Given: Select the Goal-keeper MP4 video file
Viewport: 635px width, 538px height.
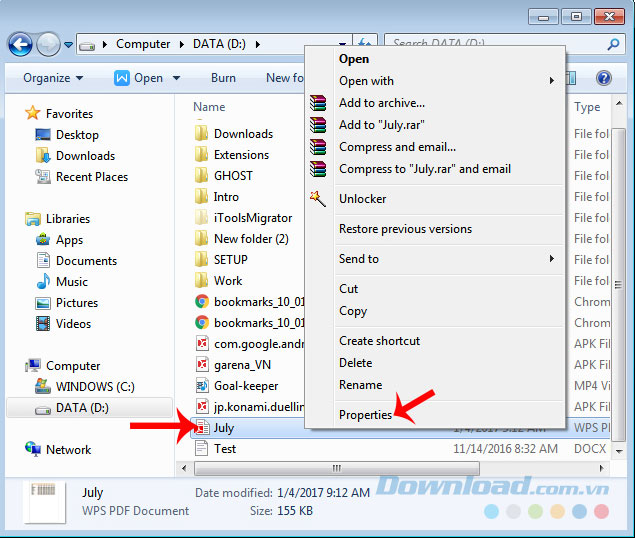Looking at the screenshot, I should (246, 386).
